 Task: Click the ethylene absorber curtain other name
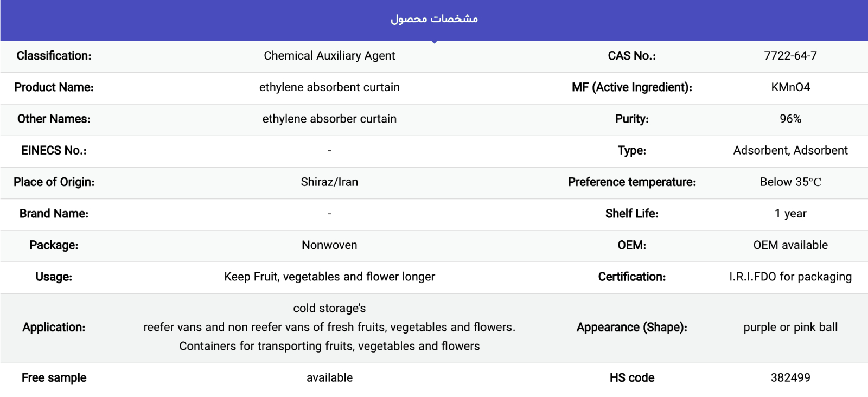[329, 119]
